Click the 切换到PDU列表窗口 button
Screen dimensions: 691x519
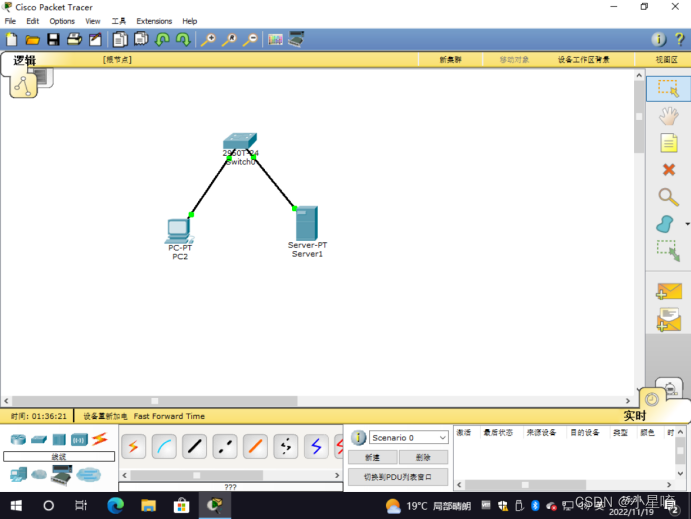point(398,477)
